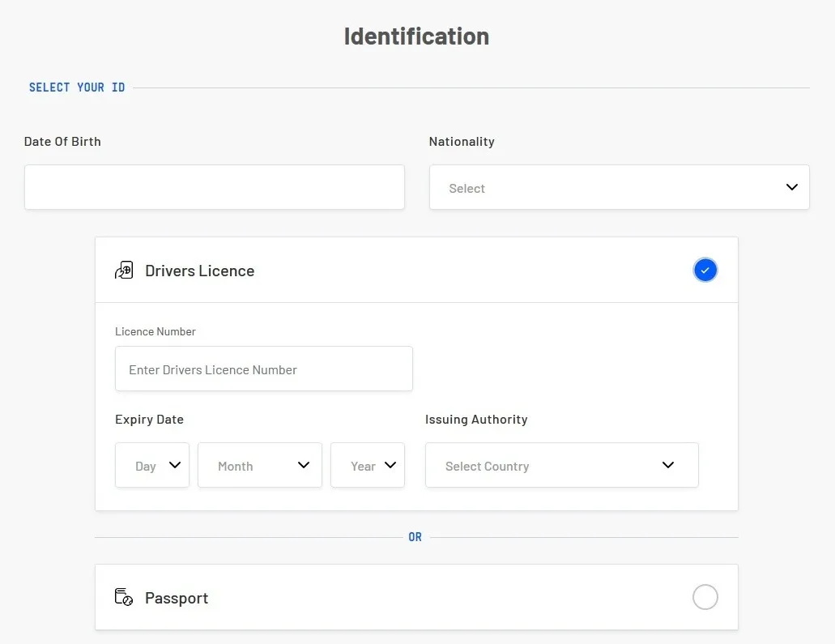Click the Drivers Licence heading text
Image resolution: width=835 pixels, height=644 pixels.
[x=199, y=271]
